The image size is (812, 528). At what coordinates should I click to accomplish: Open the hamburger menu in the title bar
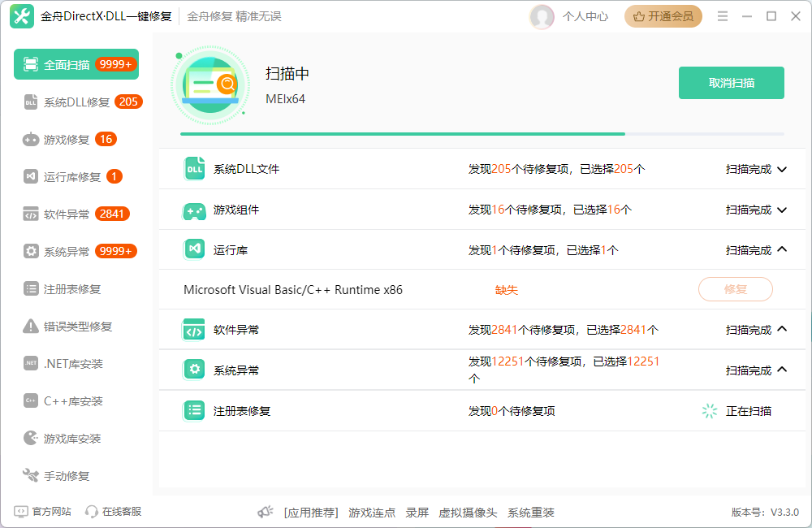723,16
